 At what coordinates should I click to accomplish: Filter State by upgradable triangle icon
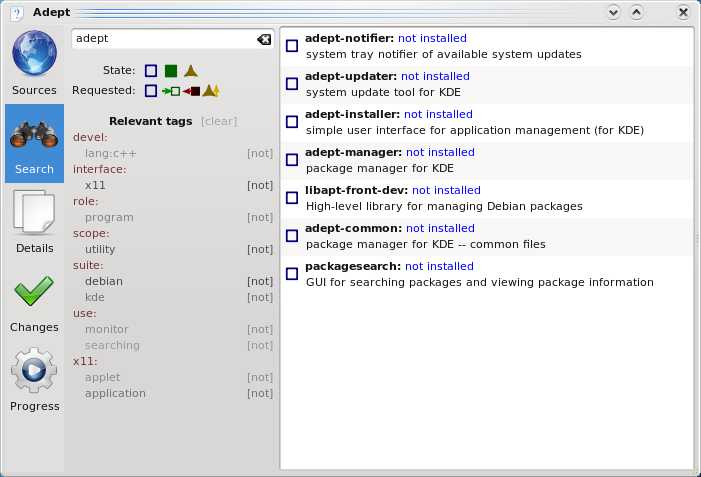click(x=191, y=71)
